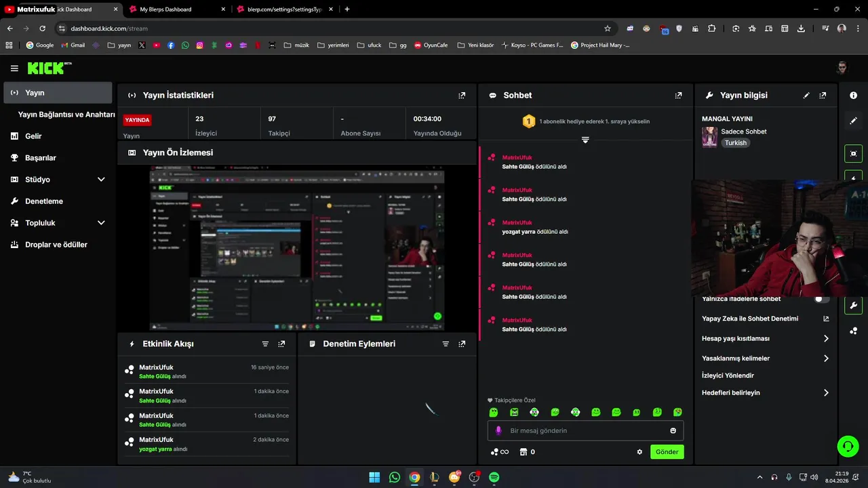Pop out the Sohbet chat panel

(678, 96)
